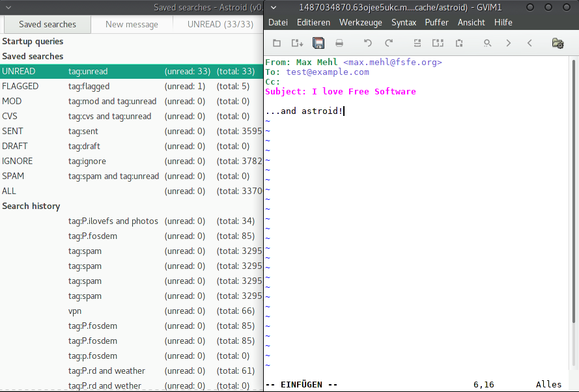Switch to the New message tab
This screenshot has height=392, width=579.
coord(132,24)
